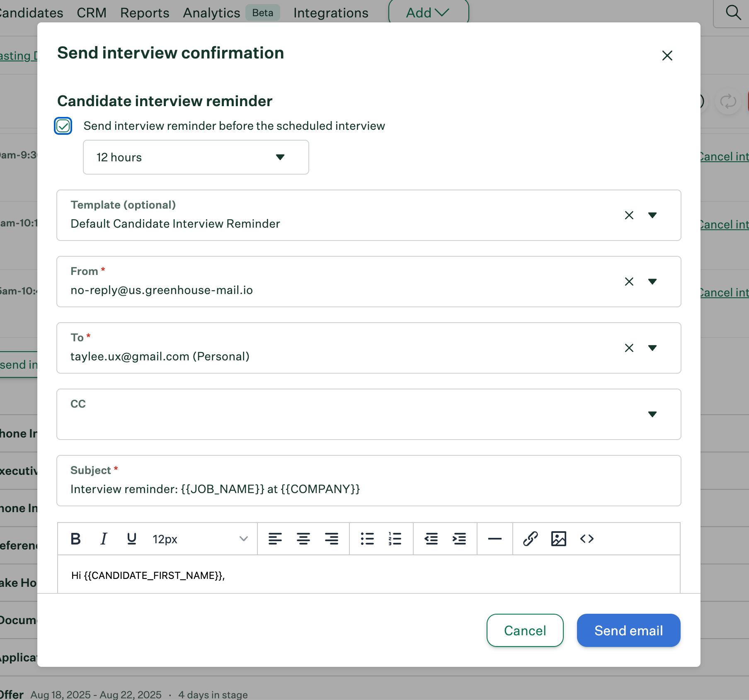Screen dimensions: 749x700
Task: Clear the From email address
Action: [x=629, y=282]
